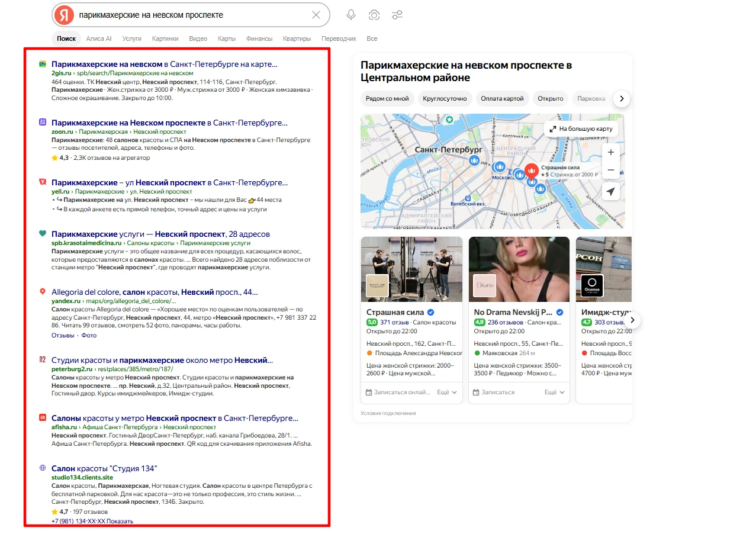Image resolution: width=756 pixels, height=534 pixels.
Task: Click the Yandex Maps pin favicon for Allegoria
Action: click(x=43, y=292)
